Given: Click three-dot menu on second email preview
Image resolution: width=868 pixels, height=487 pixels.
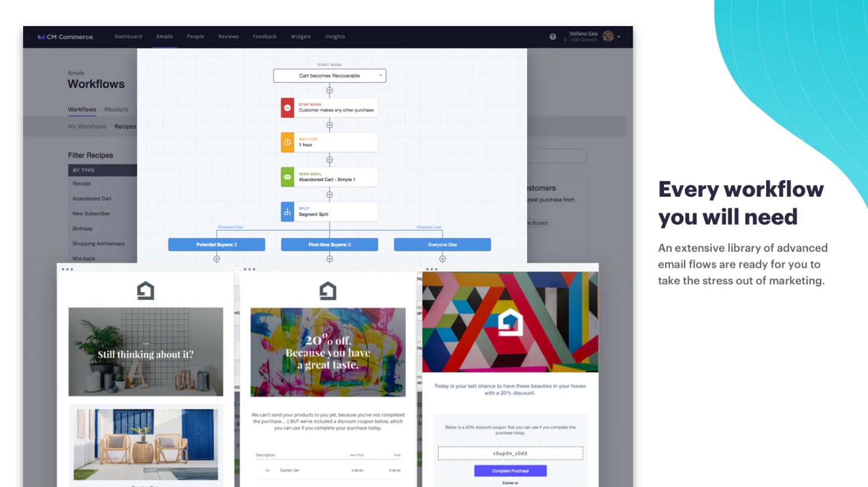Looking at the screenshot, I should [250, 270].
